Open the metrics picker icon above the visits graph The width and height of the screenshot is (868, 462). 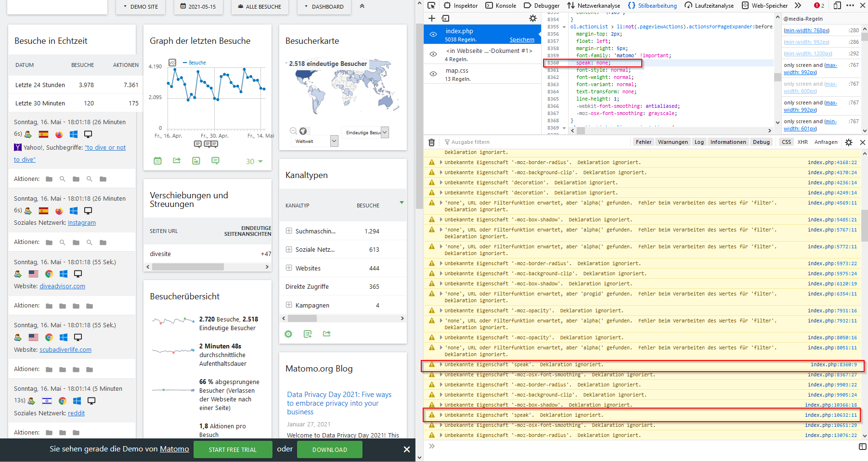[x=172, y=63]
